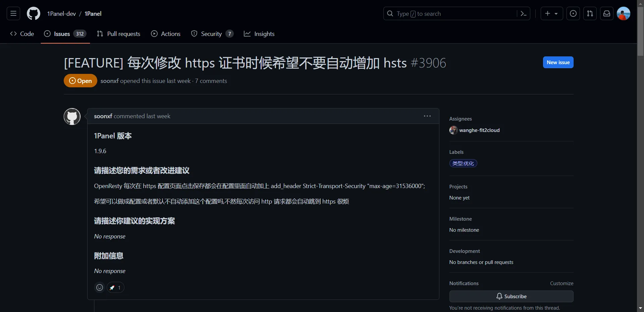Open soonxf avatar beside first comment
This screenshot has width=644, height=312.
(x=72, y=117)
